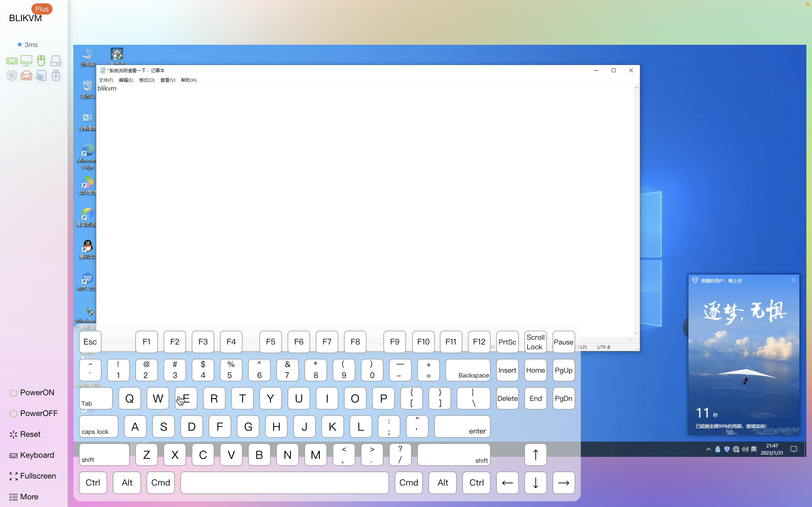Open the 格式(O) menu in Notepad
This screenshot has width=812, height=507.
147,80
